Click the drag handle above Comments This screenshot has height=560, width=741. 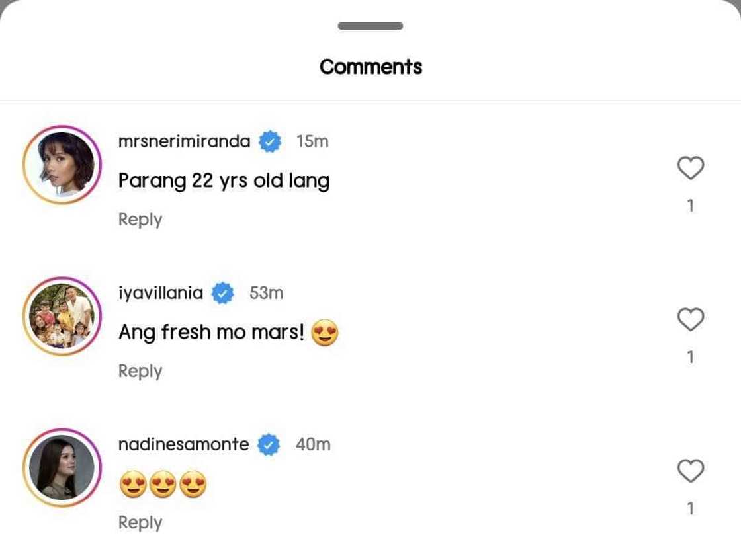pos(370,26)
